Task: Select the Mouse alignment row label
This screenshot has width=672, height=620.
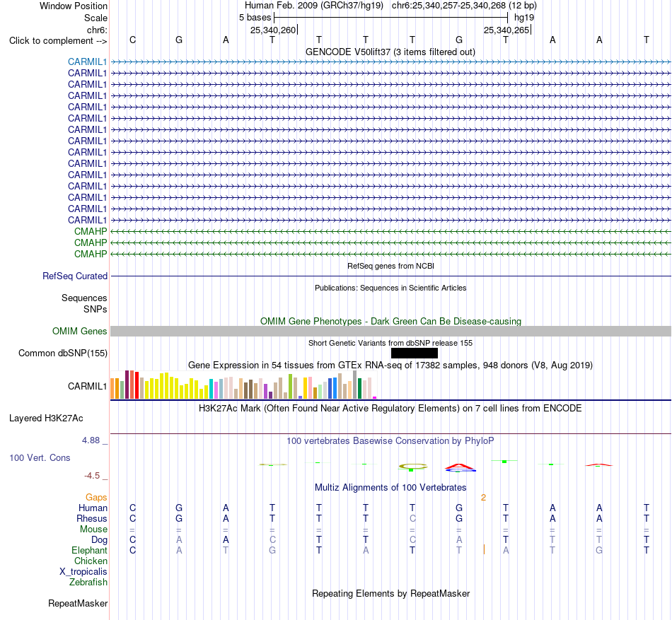Action: (93, 529)
